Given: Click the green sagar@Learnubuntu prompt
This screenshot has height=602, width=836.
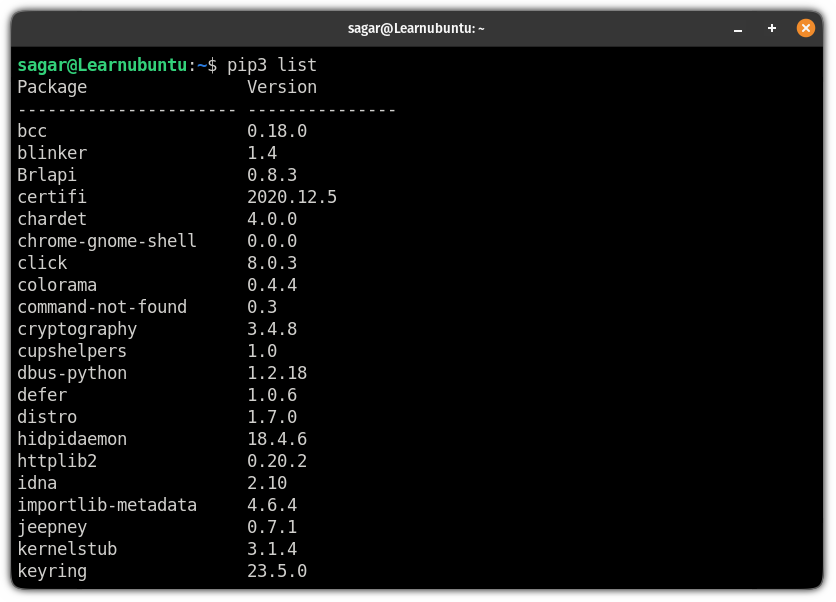Looking at the screenshot, I should point(102,65).
